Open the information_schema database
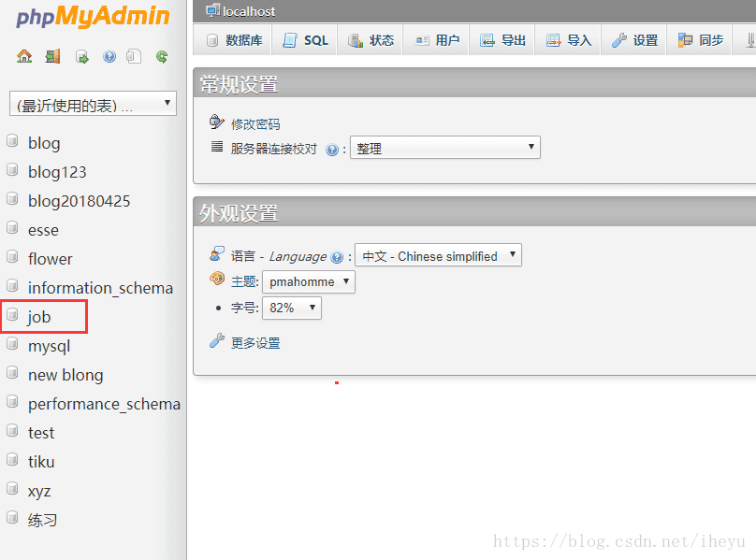The width and height of the screenshot is (756, 560). pyautogui.click(x=100, y=288)
